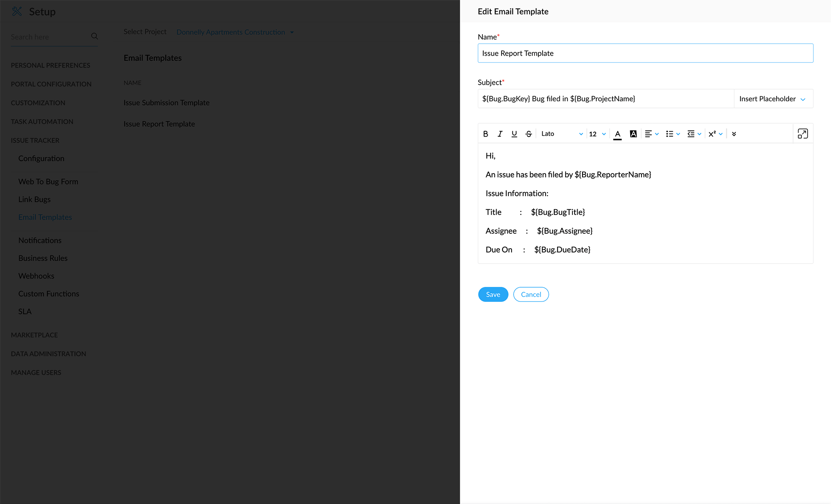Toggle bold formatting in the editor
The image size is (831, 504).
click(485, 134)
